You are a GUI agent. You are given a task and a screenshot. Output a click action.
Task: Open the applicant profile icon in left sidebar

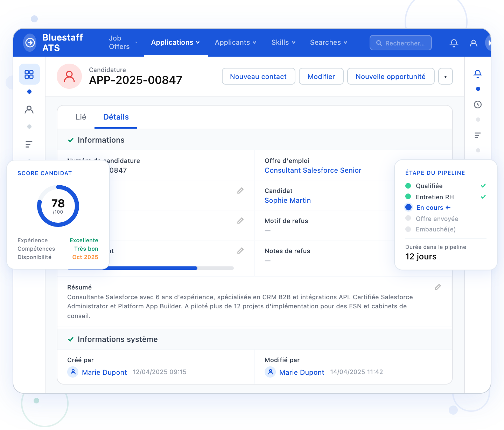pyautogui.click(x=29, y=109)
